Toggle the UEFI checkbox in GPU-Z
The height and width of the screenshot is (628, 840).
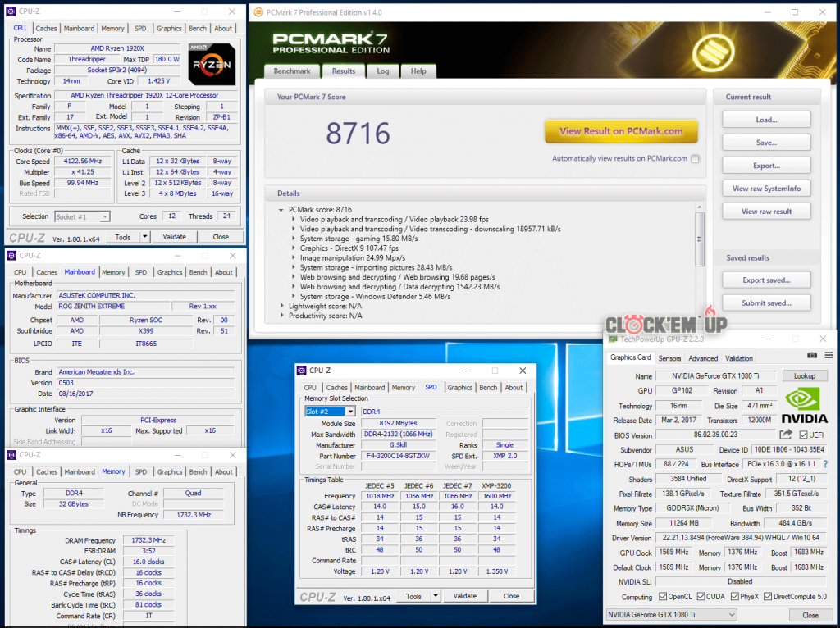click(804, 435)
